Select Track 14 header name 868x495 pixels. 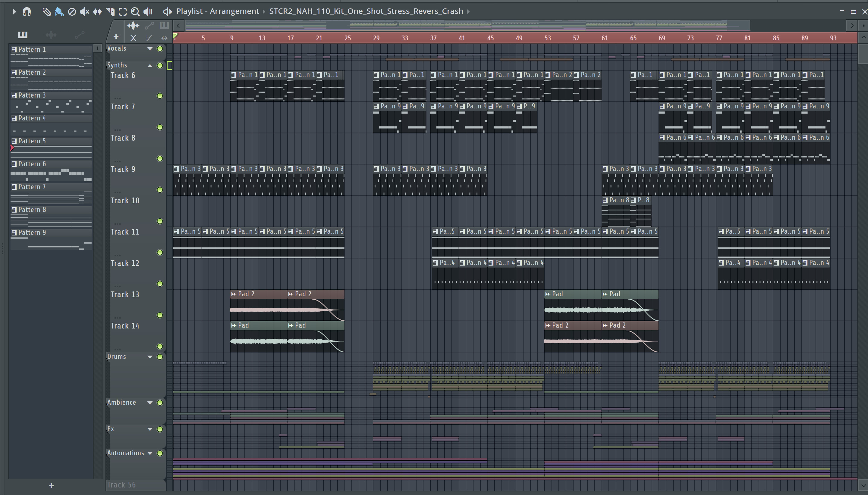pos(125,326)
